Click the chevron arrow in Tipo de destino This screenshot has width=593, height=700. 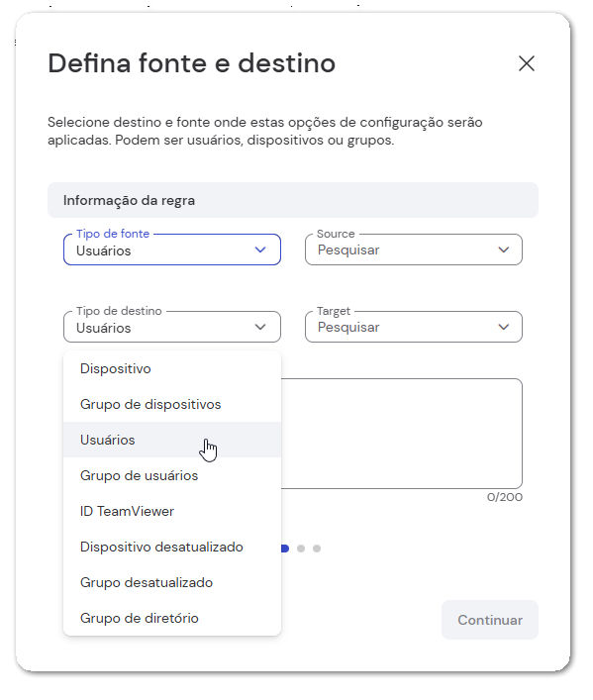tap(260, 327)
